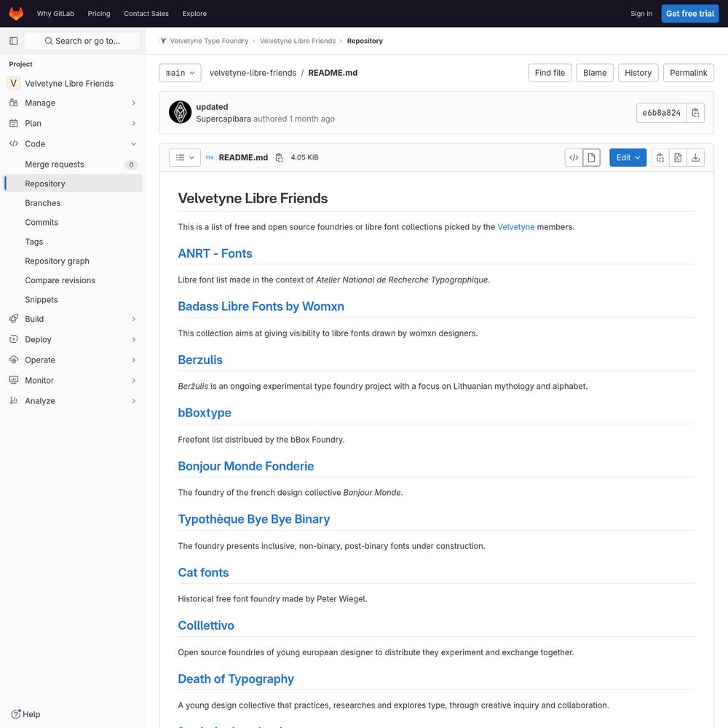The width and height of the screenshot is (728, 728).
Task: Open Badass Libre Fonts by Womxn link
Action: (261, 306)
